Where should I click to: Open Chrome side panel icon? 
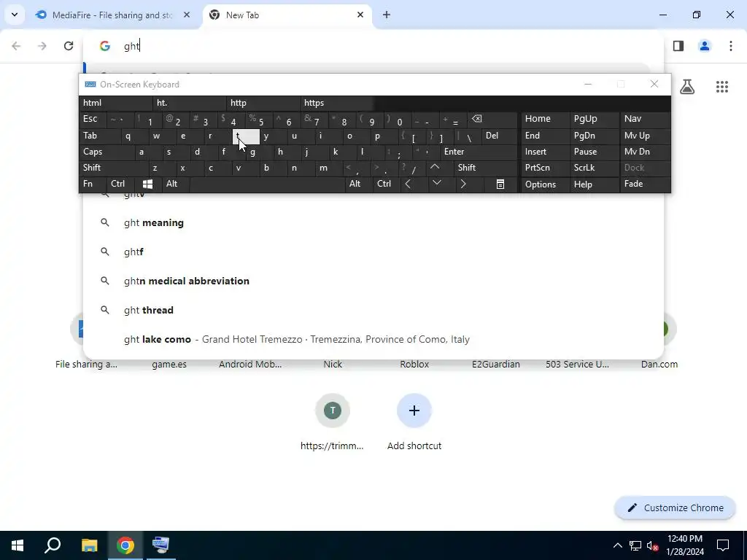[678, 46]
